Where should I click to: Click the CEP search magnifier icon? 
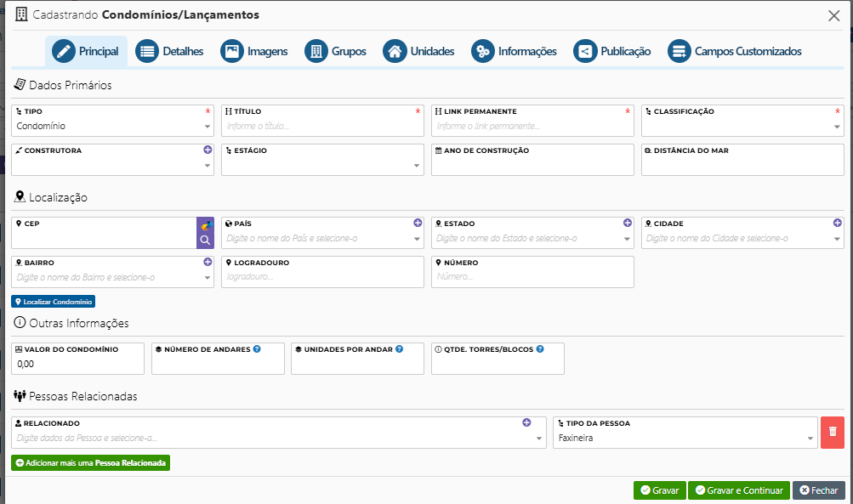coord(205,241)
